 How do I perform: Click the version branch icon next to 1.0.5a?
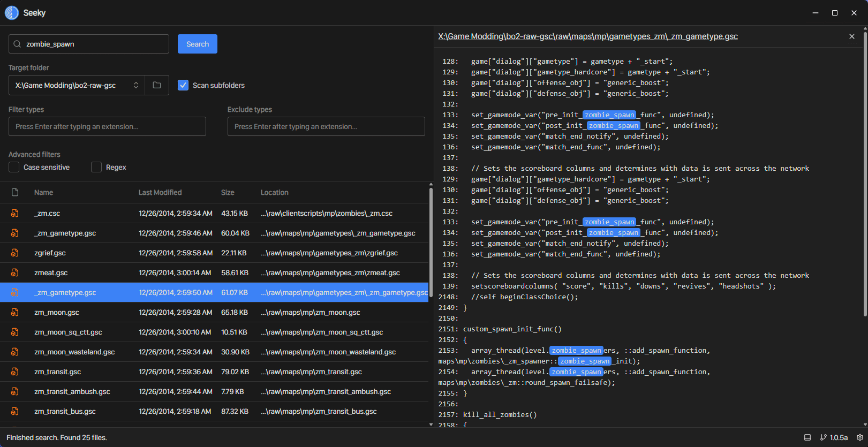point(824,437)
